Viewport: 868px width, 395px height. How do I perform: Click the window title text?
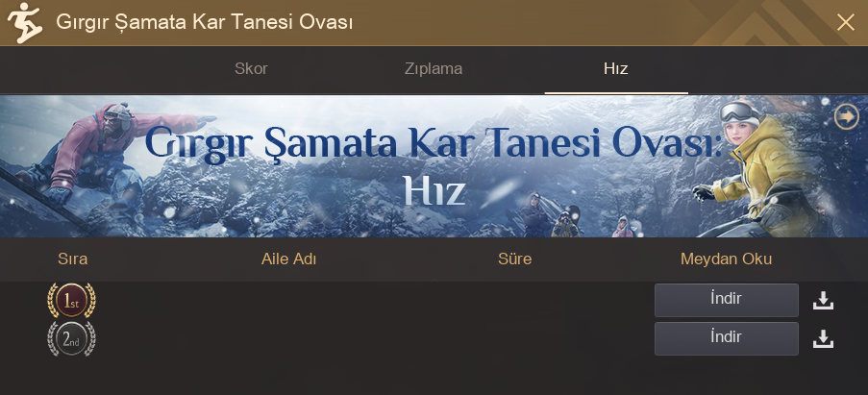pos(205,23)
